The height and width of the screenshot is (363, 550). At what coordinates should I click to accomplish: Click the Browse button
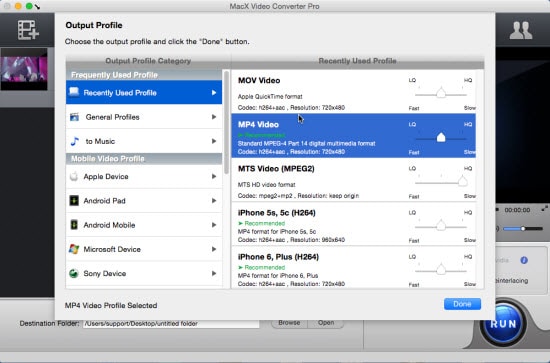tap(289, 323)
